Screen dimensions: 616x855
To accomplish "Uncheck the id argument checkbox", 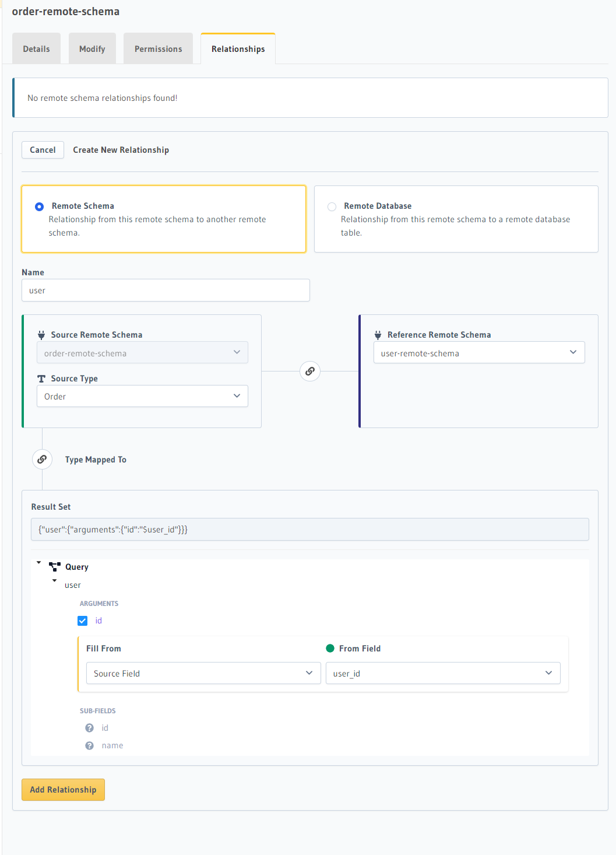I will point(83,621).
